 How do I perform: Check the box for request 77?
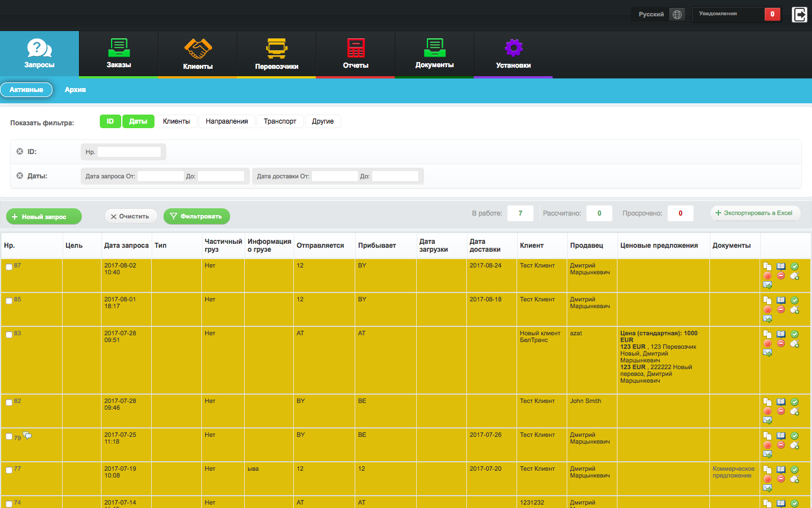point(9,470)
